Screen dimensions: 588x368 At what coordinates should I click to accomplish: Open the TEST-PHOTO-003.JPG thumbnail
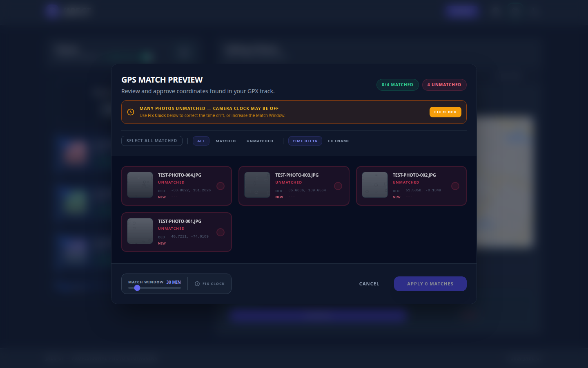pos(257,185)
